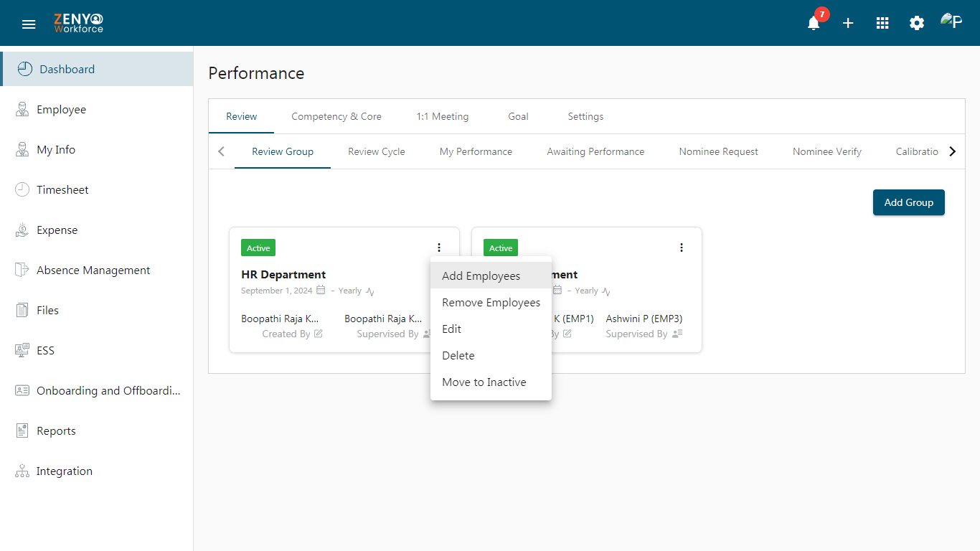This screenshot has height=551, width=980.
Task: Open the Review Cycle sub-tab
Action: (x=377, y=151)
